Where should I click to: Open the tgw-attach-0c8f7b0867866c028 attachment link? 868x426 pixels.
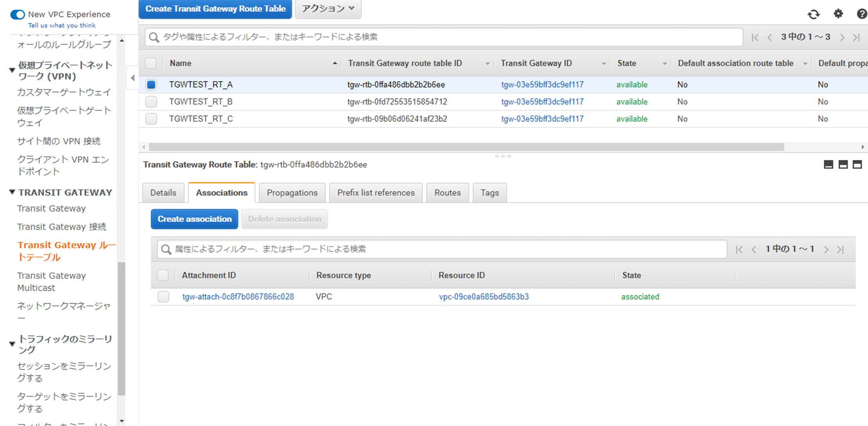point(238,297)
